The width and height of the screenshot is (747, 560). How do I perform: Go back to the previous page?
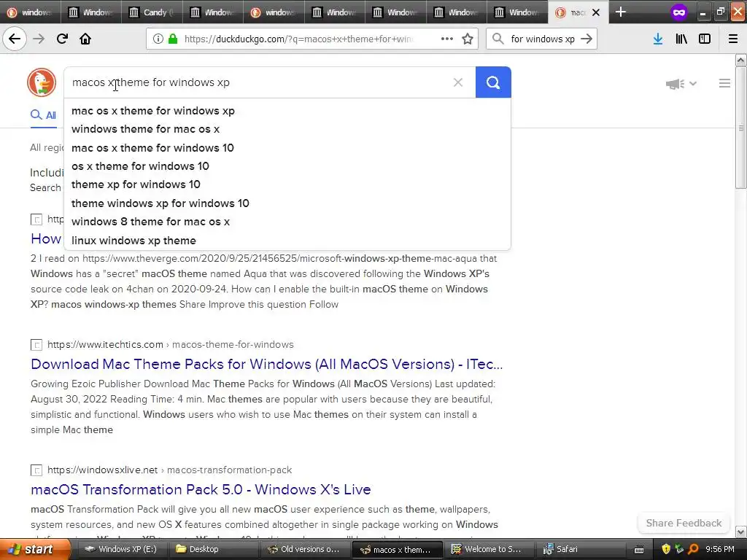[15, 39]
